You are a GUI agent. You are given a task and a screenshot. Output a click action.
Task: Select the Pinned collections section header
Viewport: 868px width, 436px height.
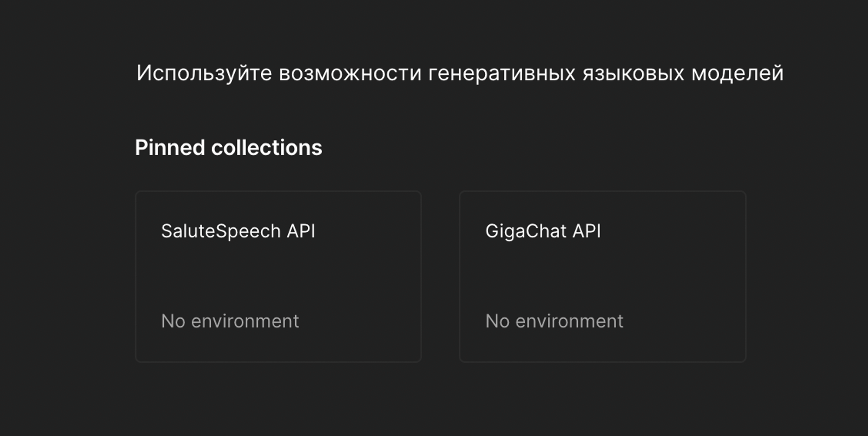coord(229,147)
